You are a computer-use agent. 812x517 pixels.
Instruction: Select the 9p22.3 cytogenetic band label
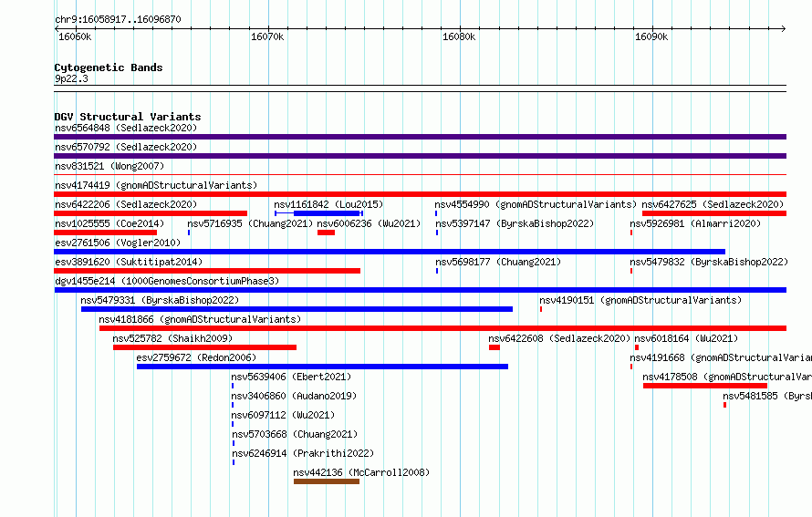[71, 78]
